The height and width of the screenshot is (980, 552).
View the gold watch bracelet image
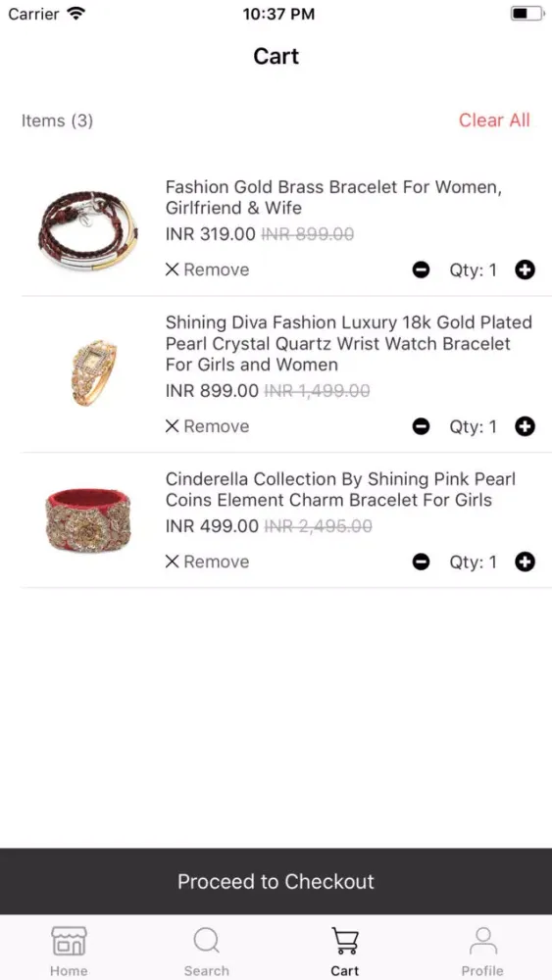coord(94,373)
